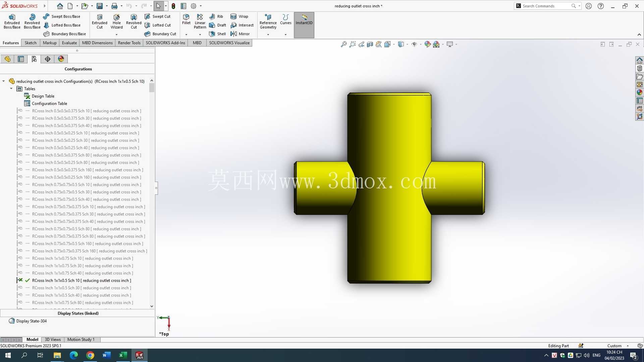Select the Linear Pattern tool

[x=200, y=21]
